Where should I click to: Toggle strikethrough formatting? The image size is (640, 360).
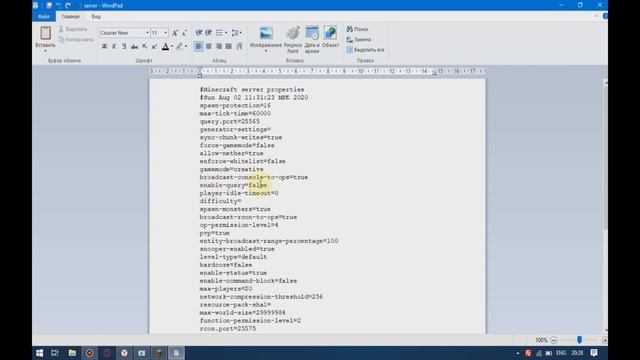tap(134, 46)
